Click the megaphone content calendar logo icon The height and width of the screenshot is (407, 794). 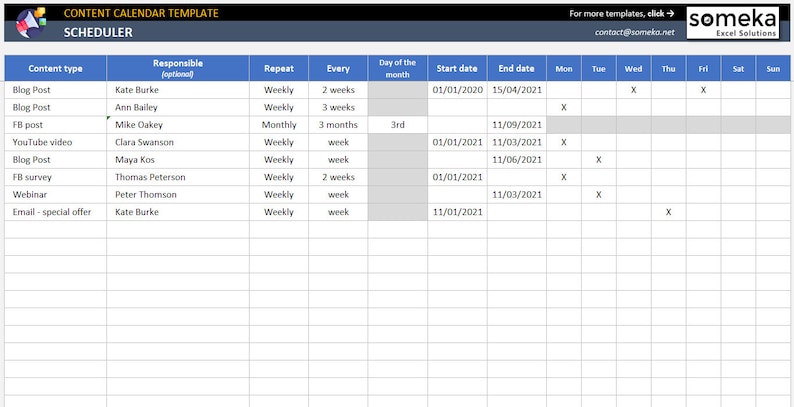click(x=31, y=23)
